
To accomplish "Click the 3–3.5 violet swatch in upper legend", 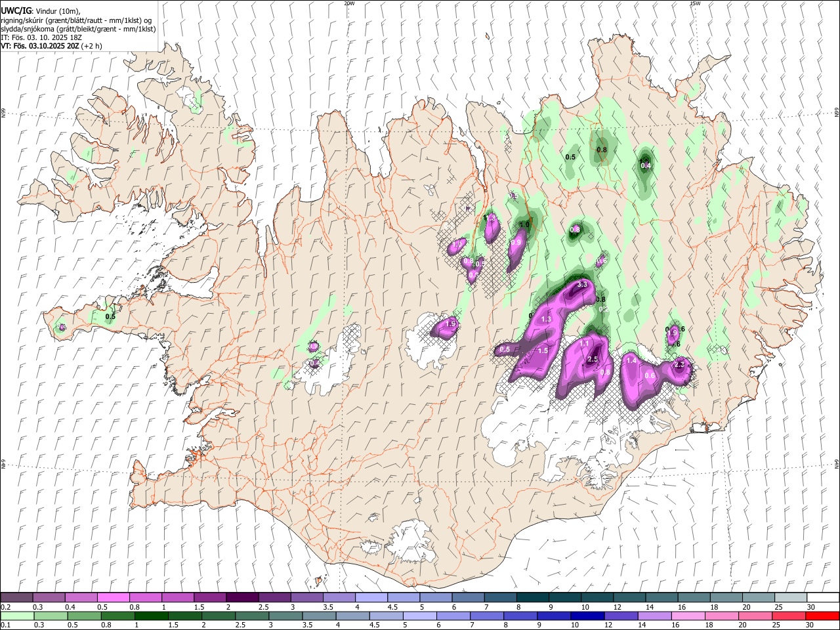I will click(306, 598).
